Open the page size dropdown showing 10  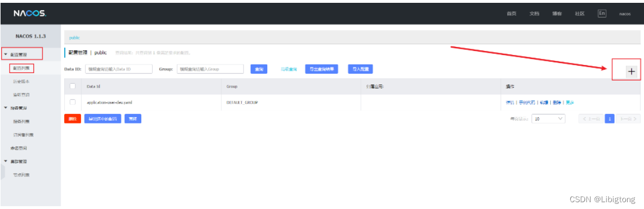pos(548,119)
